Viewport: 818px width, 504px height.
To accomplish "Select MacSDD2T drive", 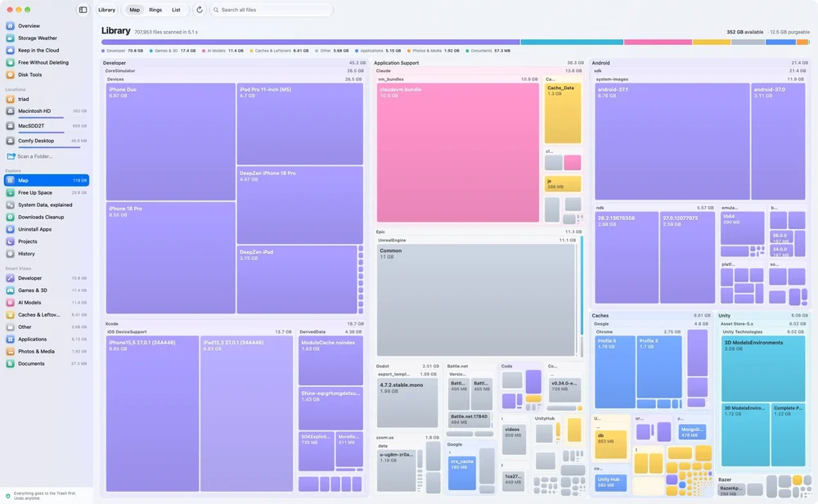I will pos(47,126).
